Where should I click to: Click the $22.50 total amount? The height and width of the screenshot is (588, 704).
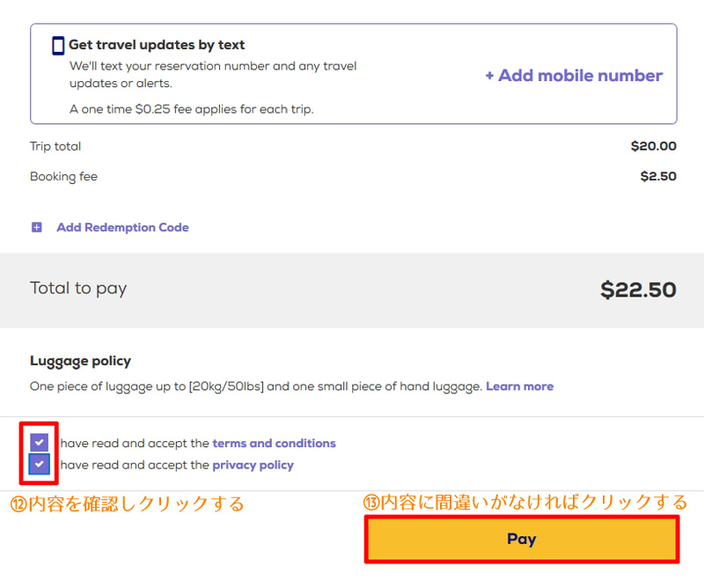tap(638, 290)
